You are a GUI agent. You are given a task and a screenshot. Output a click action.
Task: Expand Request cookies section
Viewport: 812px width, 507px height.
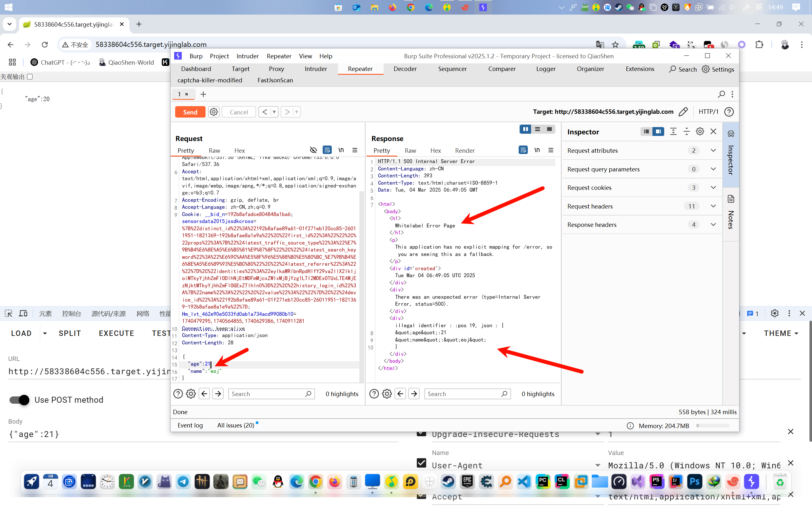(713, 188)
